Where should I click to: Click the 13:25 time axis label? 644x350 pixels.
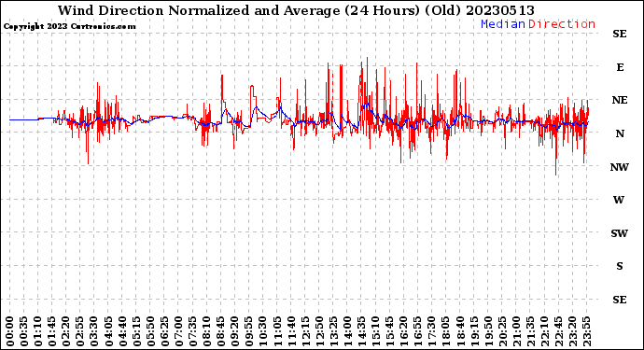333,331
